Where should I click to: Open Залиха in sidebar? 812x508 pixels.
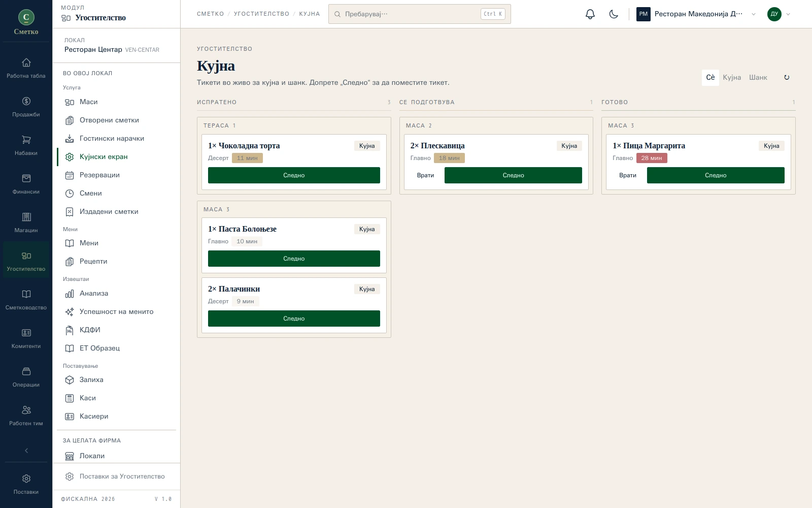(117, 380)
